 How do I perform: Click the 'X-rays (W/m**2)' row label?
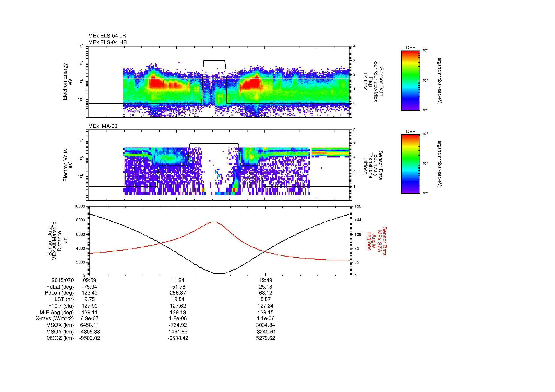[x=55, y=318]
